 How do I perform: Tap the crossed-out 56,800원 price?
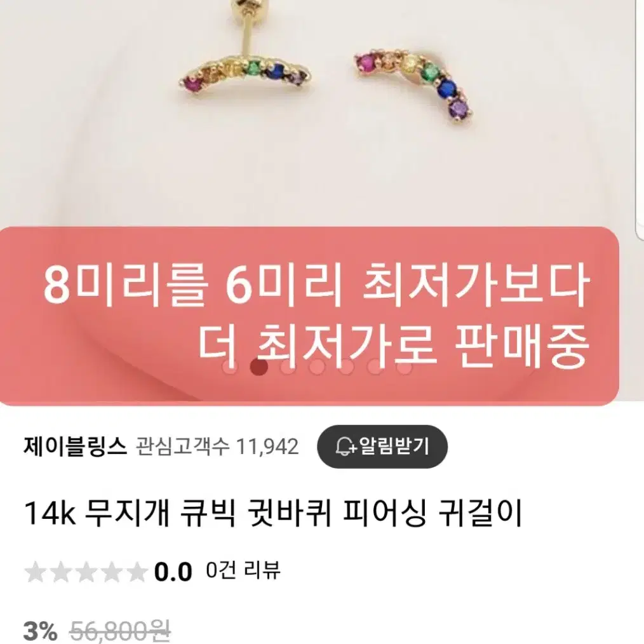[x=120, y=631]
